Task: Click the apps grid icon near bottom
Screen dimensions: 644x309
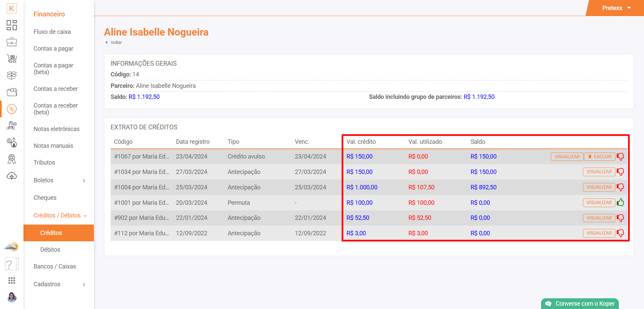Action: [12, 281]
